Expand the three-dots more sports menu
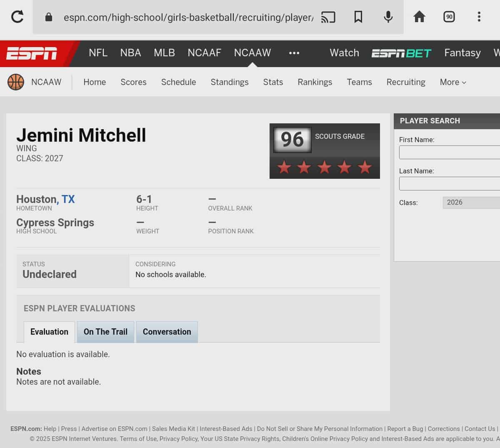Image resolution: width=500 pixels, height=448 pixels. (x=294, y=53)
